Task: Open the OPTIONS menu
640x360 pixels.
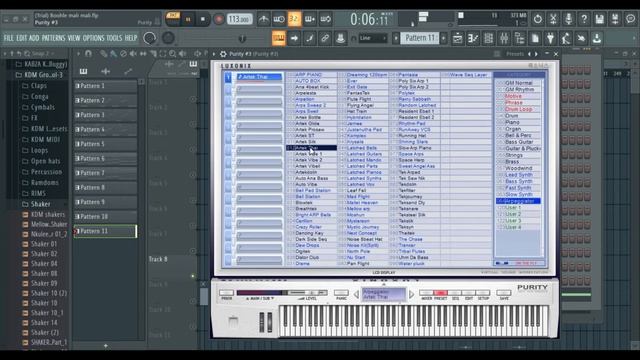Action: 93,38
